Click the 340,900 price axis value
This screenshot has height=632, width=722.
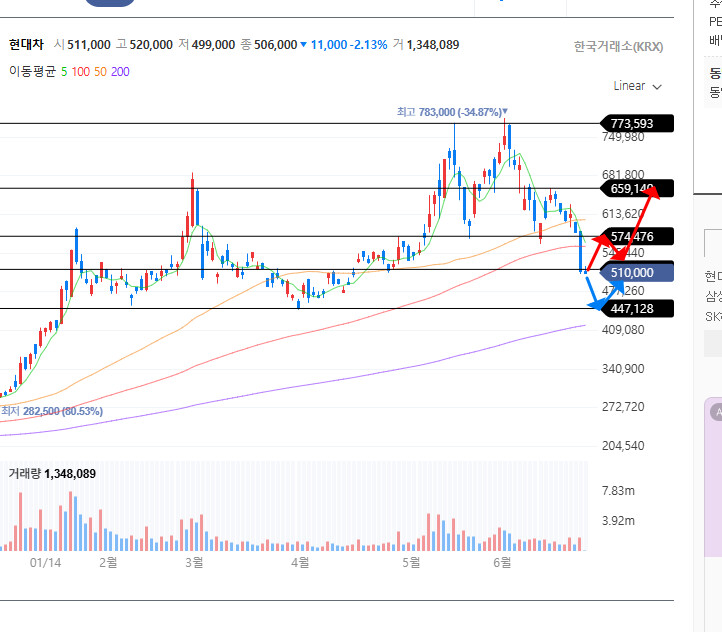pyautogui.click(x=623, y=369)
